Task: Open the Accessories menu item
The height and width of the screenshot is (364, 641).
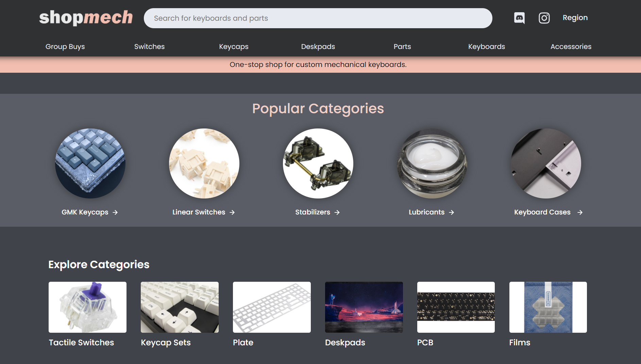Action: (x=571, y=47)
